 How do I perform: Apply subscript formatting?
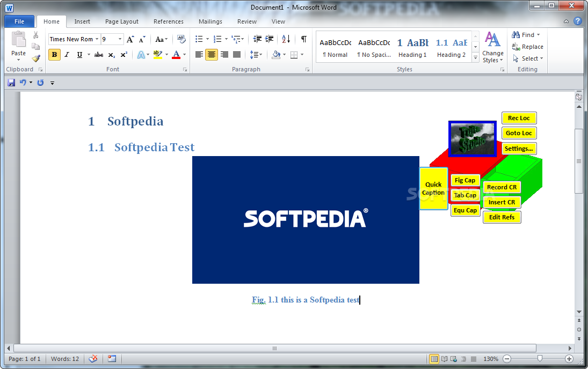[111, 55]
